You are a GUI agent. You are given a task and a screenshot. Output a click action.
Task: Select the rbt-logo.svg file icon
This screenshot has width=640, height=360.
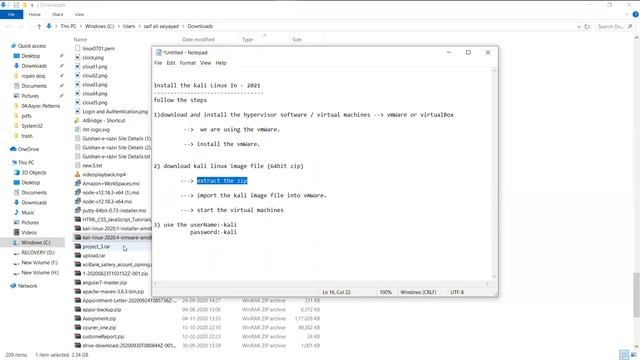click(77, 129)
